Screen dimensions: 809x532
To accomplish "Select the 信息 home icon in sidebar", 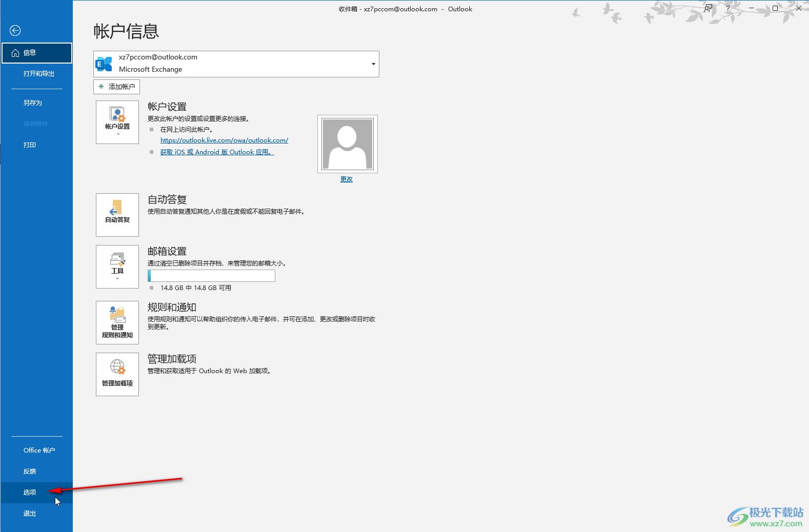I will point(15,53).
